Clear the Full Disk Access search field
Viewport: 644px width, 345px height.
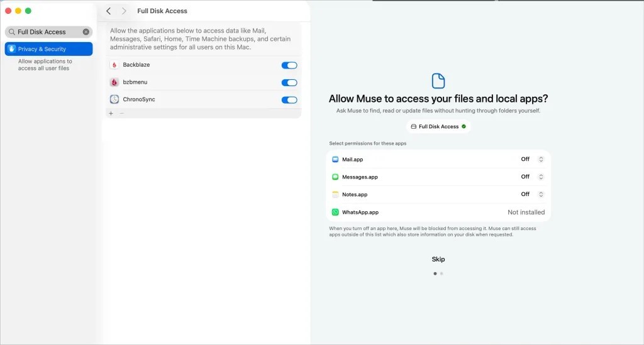tap(86, 32)
